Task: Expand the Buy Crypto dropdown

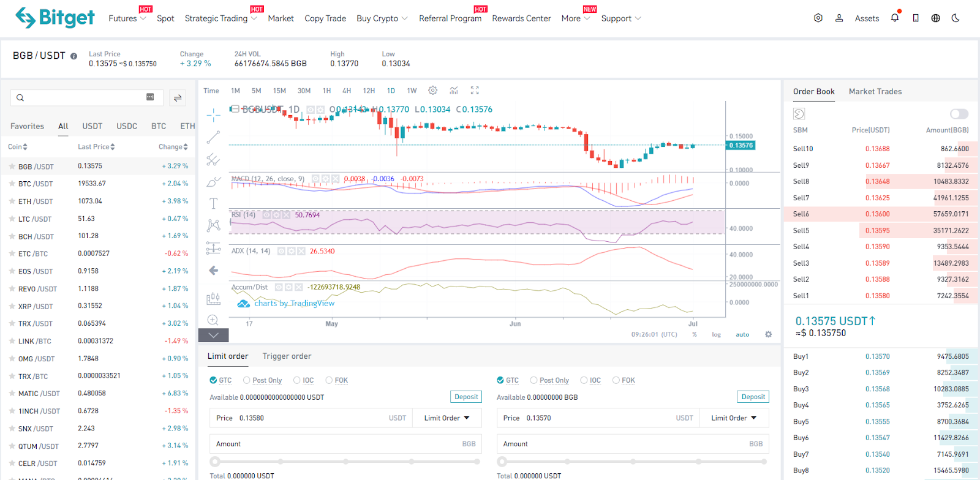Action: 382,18
